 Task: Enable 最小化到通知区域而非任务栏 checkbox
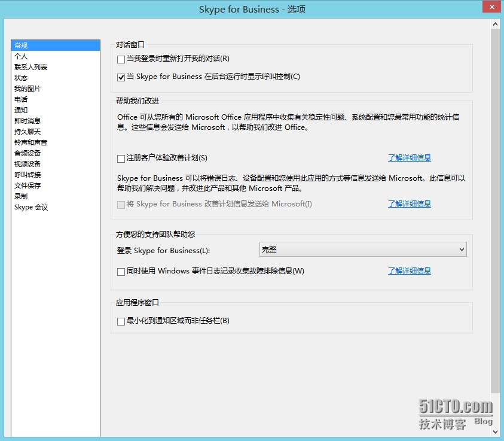121,321
